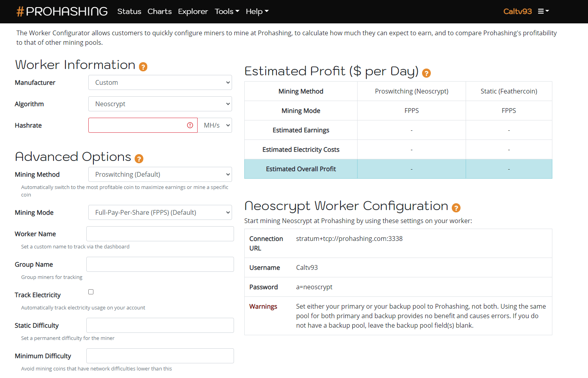This screenshot has height=378, width=588.
Task: Focus the Hashrate input field
Action: 143,125
